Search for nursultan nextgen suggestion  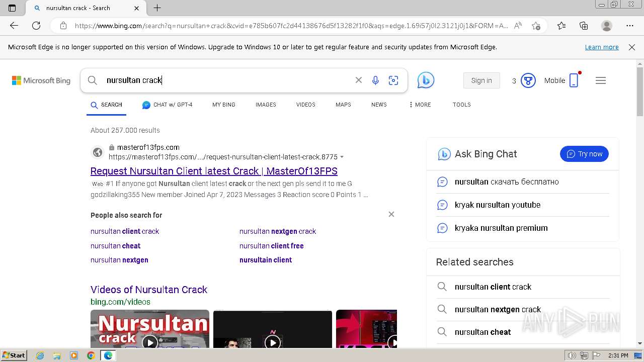(x=119, y=260)
